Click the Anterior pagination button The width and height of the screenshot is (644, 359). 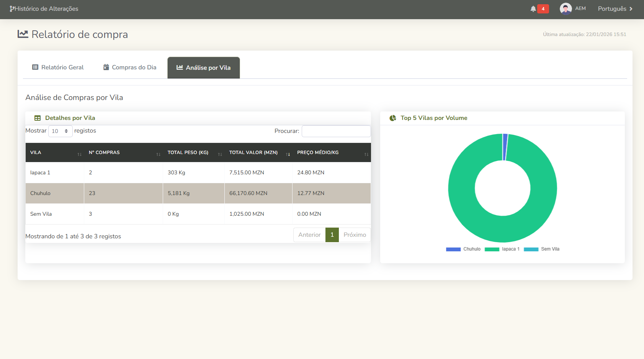[309, 235]
